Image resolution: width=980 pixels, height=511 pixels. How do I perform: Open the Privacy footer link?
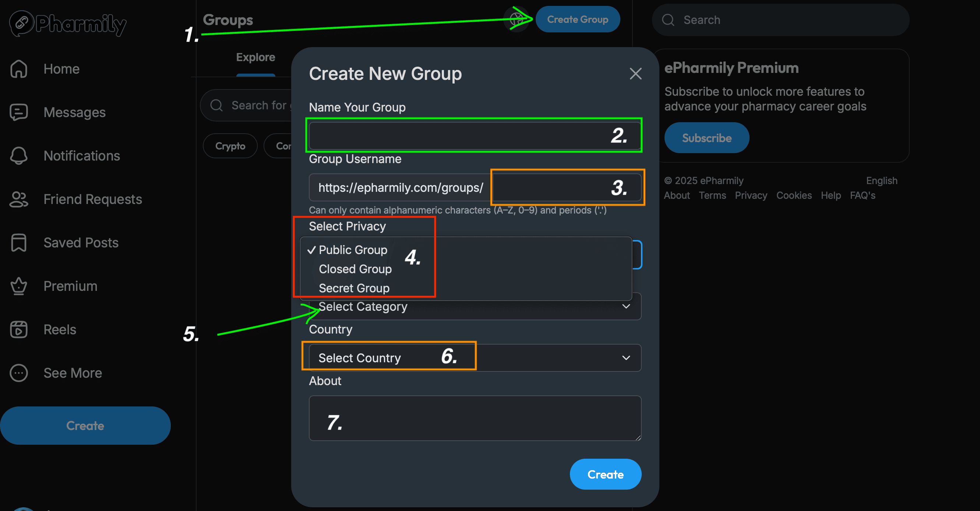click(751, 195)
